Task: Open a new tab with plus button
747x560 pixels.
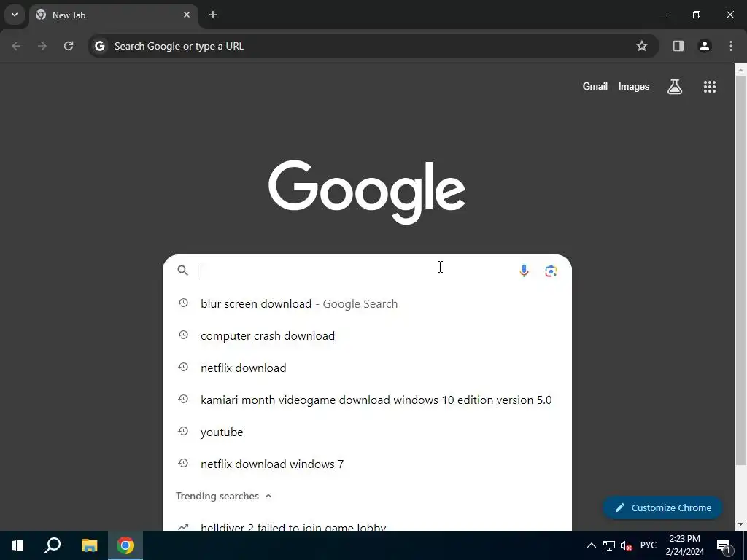Action: (x=213, y=15)
